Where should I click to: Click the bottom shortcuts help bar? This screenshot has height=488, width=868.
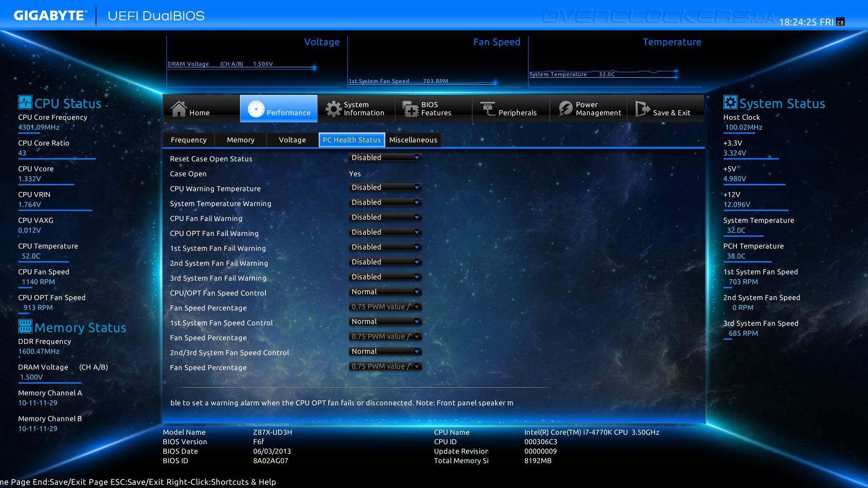click(x=138, y=482)
